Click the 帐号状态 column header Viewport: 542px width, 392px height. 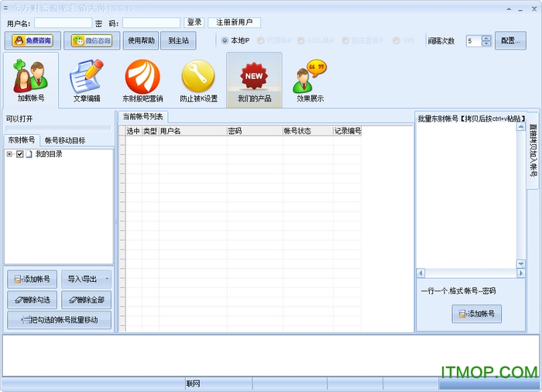point(308,131)
